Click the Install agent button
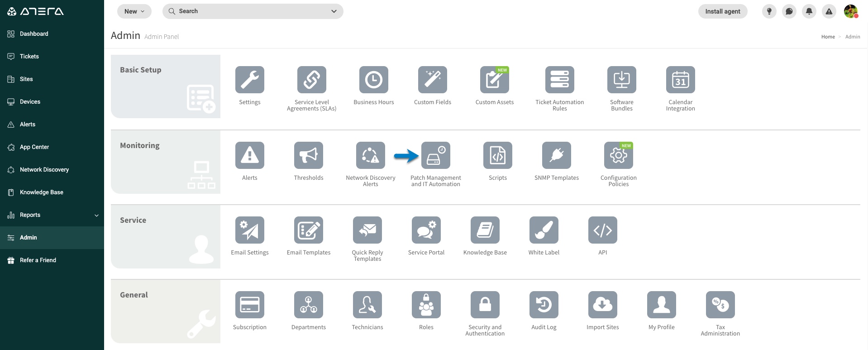 (723, 11)
